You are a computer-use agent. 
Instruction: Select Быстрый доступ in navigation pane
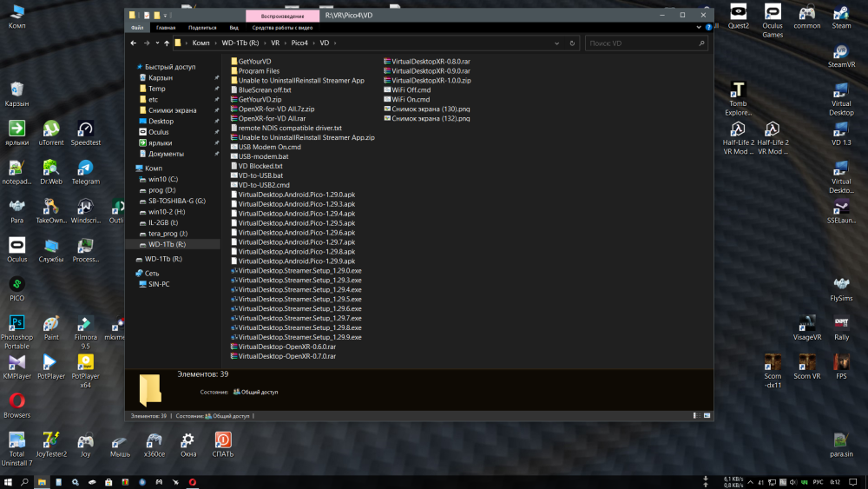170,67
